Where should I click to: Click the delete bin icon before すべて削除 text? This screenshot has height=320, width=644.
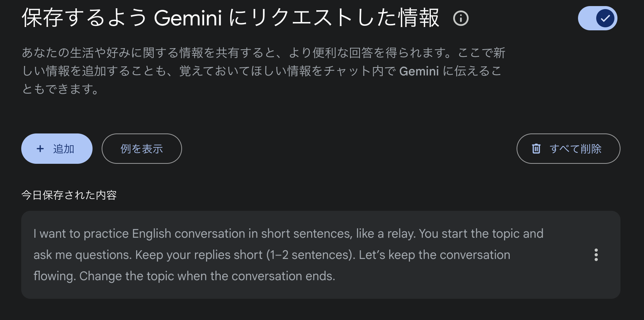(x=536, y=149)
